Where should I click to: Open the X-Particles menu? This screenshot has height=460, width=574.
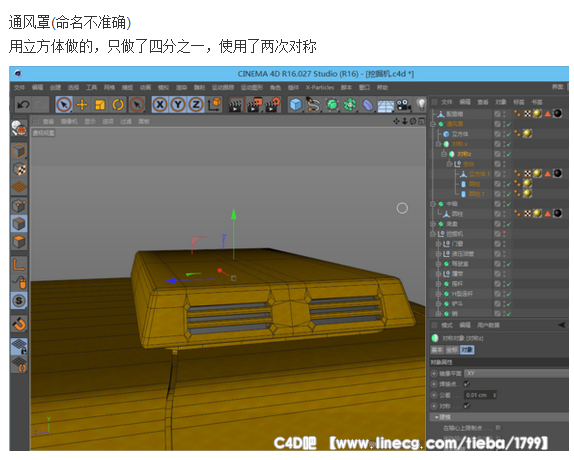coord(320,87)
